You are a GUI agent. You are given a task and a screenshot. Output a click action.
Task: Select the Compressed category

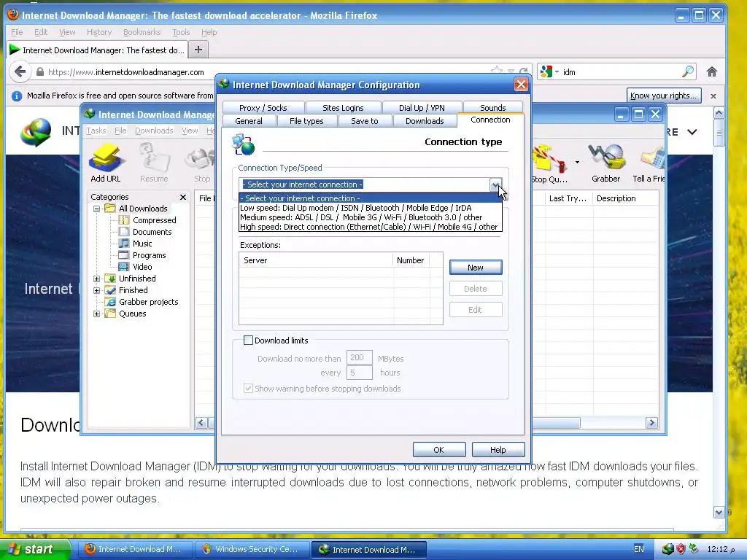click(x=155, y=220)
